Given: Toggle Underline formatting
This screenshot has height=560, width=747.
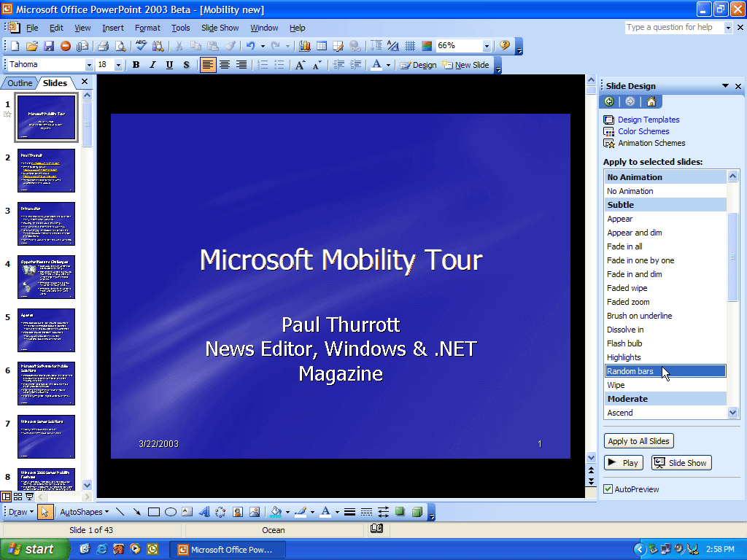Looking at the screenshot, I should 169,65.
